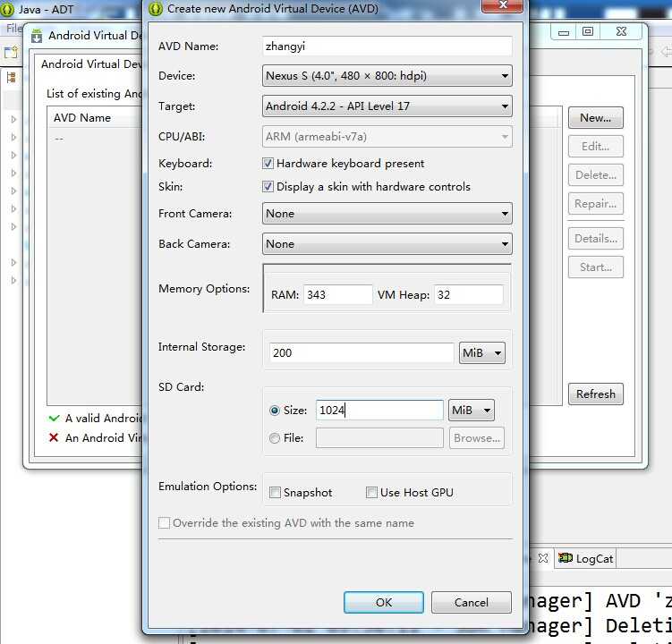The image size is (672, 644).
Task: Switch to the LogCat tab
Action: pyautogui.click(x=585, y=559)
